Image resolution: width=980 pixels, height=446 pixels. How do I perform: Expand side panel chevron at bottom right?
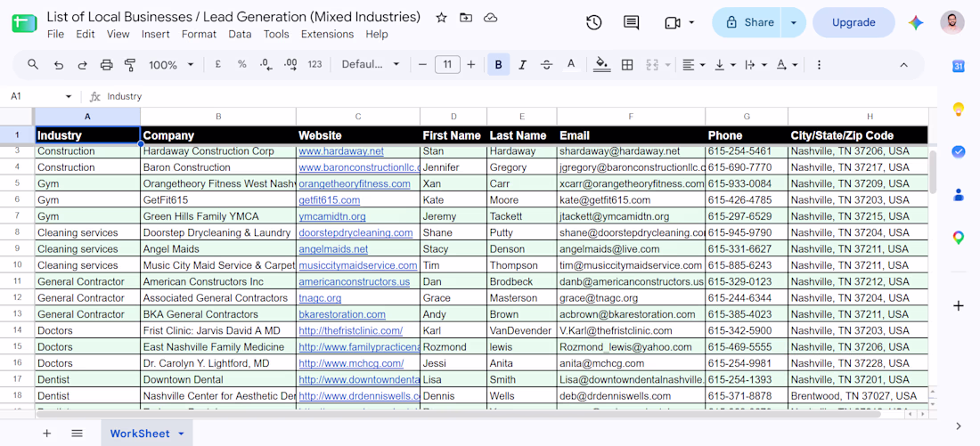[958, 426]
